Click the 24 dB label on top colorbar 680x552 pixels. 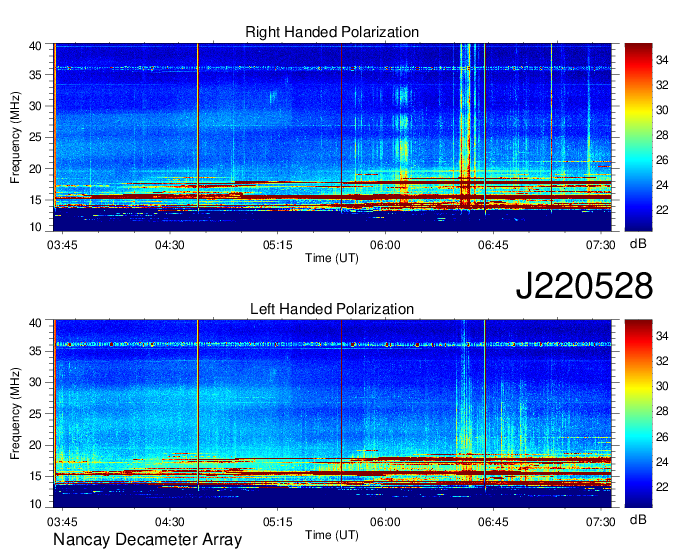(x=662, y=185)
